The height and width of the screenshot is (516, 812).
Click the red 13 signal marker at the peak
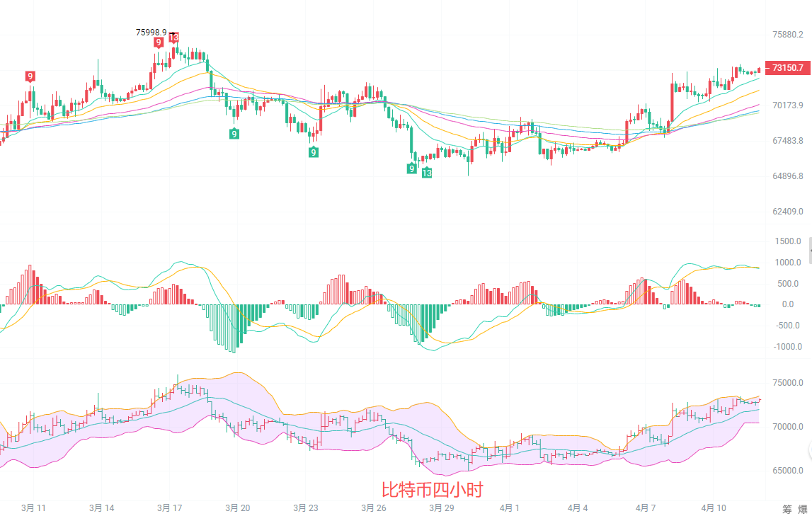point(173,38)
